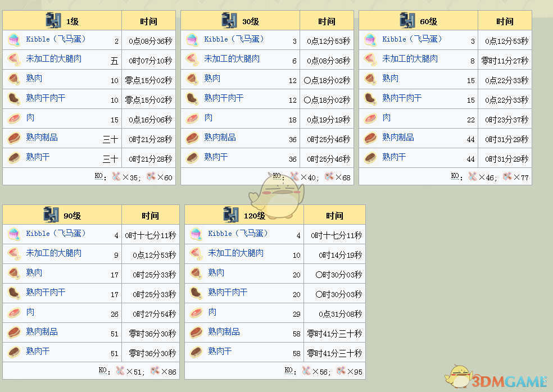Image resolution: width=553 pixels, height=392 pixels.
Task: Click the KO label in the 60级 table
Action: pos(455,176)
